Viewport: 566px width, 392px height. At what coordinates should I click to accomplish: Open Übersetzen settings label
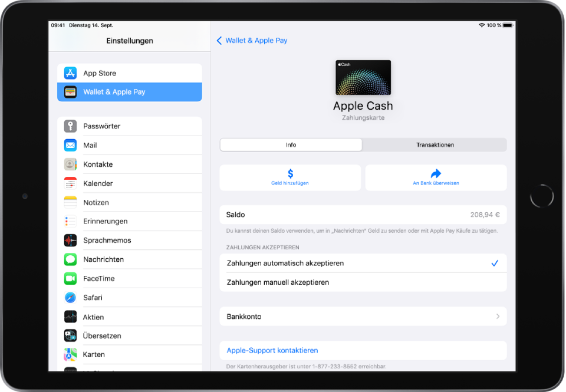point(102,335)
